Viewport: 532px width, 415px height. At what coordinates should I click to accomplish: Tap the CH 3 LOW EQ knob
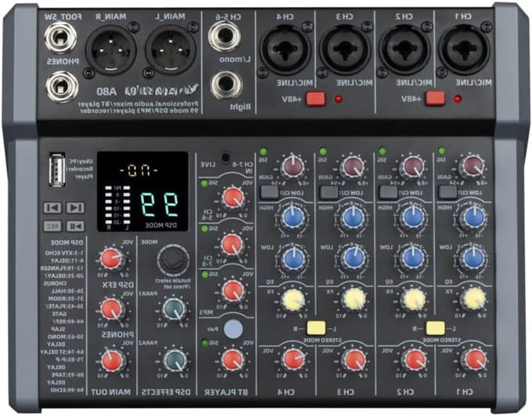coord(354,259)
